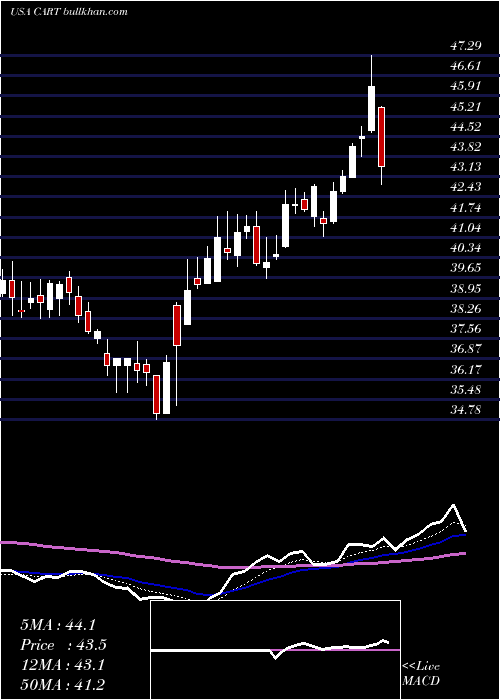Click the '5MA : 44.1' reading

click(58, 625)
